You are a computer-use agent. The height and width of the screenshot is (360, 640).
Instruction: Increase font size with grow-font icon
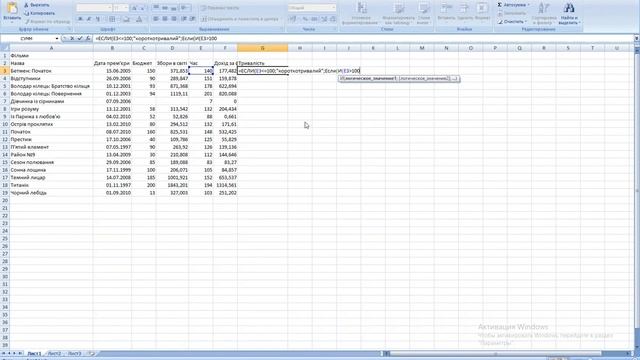click(x=134, y=8)
